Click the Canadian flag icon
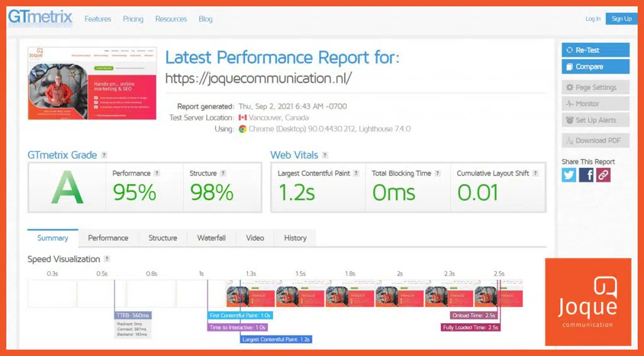Screen dimensions: 644x356 [x=243, y=118]
